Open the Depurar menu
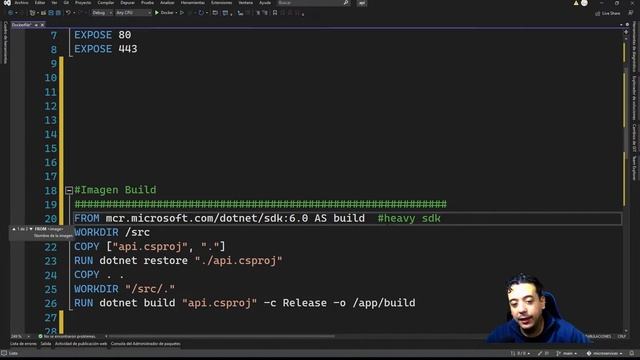 point(127,3)
